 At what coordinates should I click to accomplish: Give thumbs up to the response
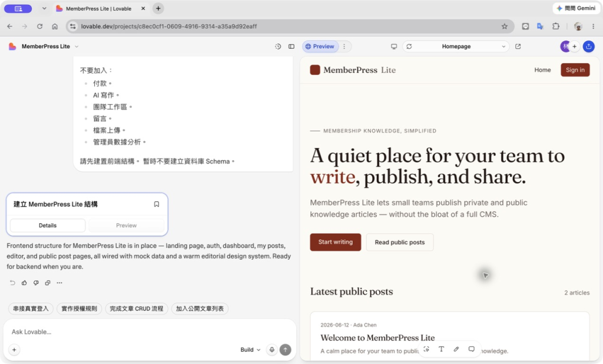(24, 283)
